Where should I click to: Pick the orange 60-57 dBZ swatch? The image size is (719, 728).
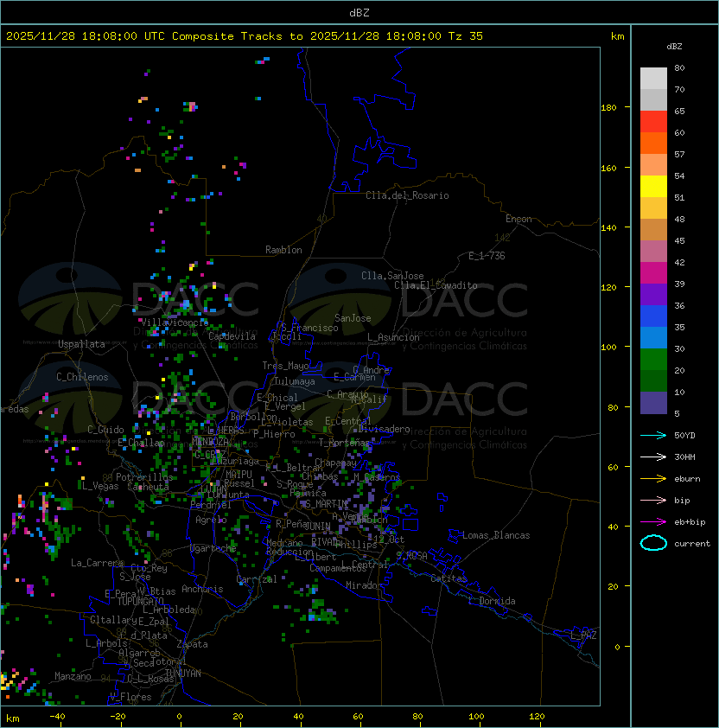pos(653,143)
